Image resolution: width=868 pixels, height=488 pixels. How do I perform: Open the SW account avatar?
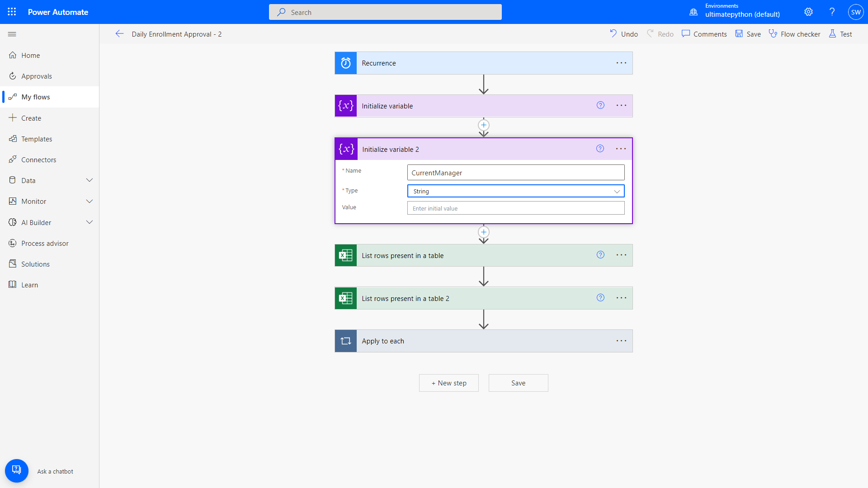[856, 12]
